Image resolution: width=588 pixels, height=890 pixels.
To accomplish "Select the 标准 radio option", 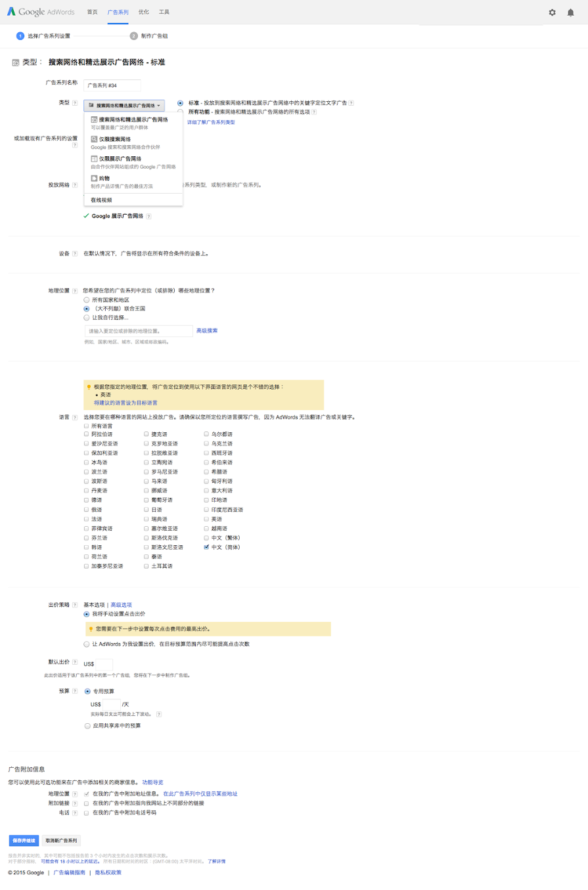I will (x=180, y=103).
